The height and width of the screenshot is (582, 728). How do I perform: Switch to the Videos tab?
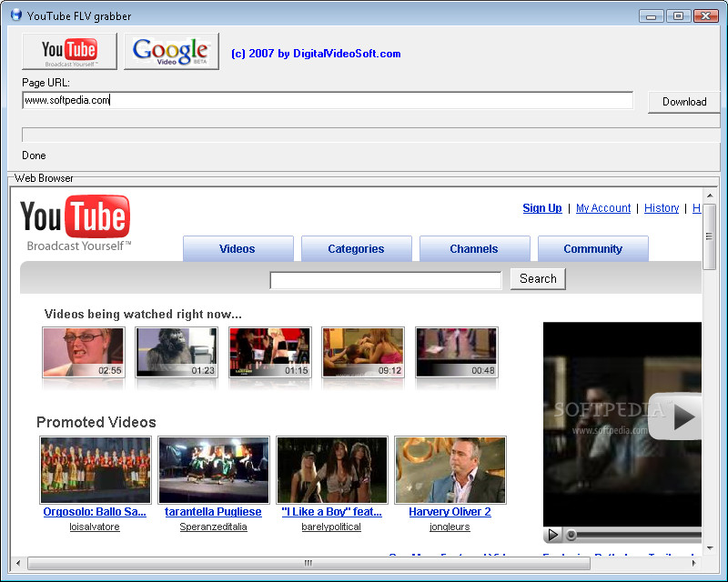click(238, 249)
